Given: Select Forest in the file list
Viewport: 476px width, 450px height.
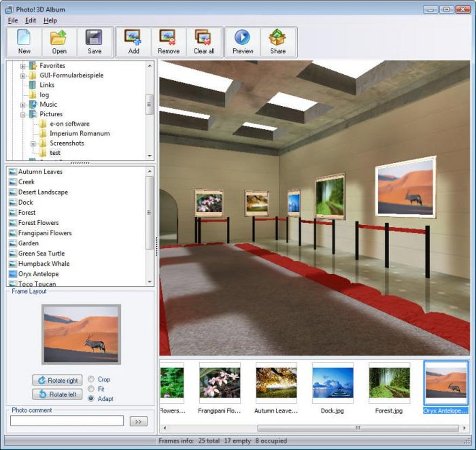Looking at the screenshot, I should tap(27, 213).
